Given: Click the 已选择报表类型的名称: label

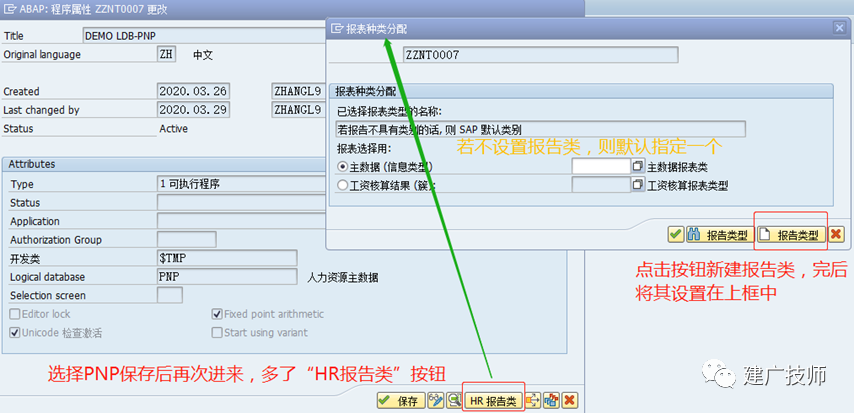Looking at the screenshot, I should tap(389, 112).
